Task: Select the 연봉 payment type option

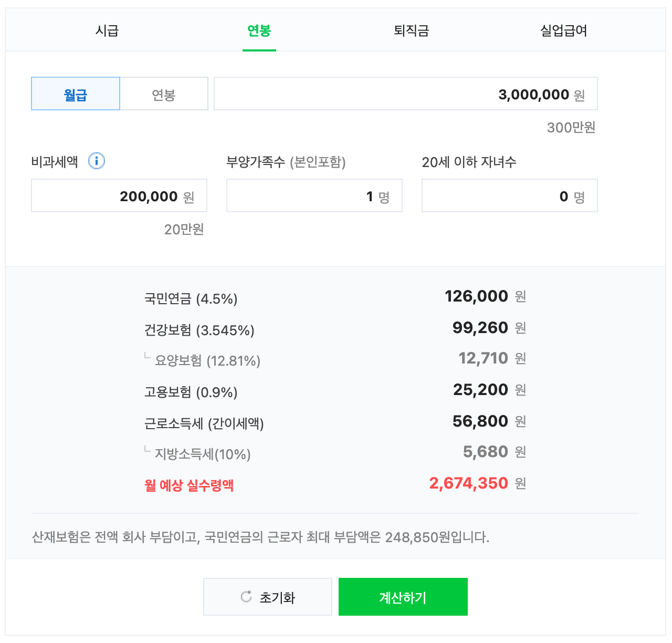Action: click(x=164, y=93)
